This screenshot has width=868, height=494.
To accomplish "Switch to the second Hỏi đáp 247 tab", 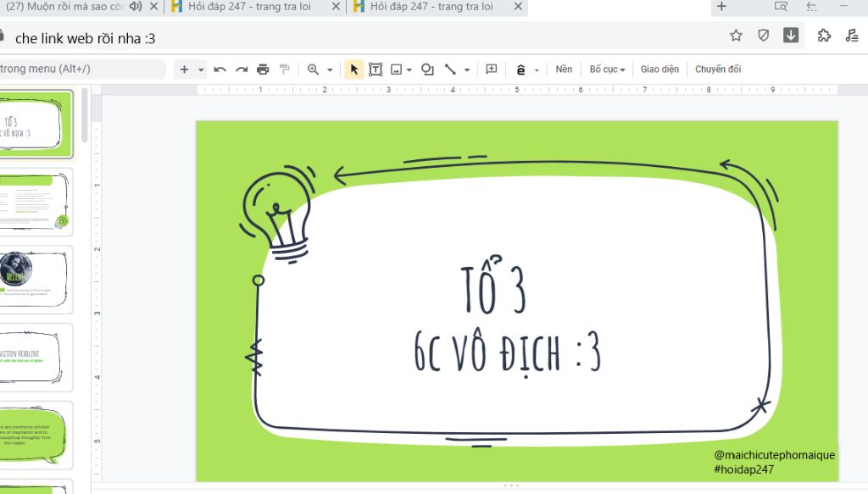I will (x=431, y=7).
